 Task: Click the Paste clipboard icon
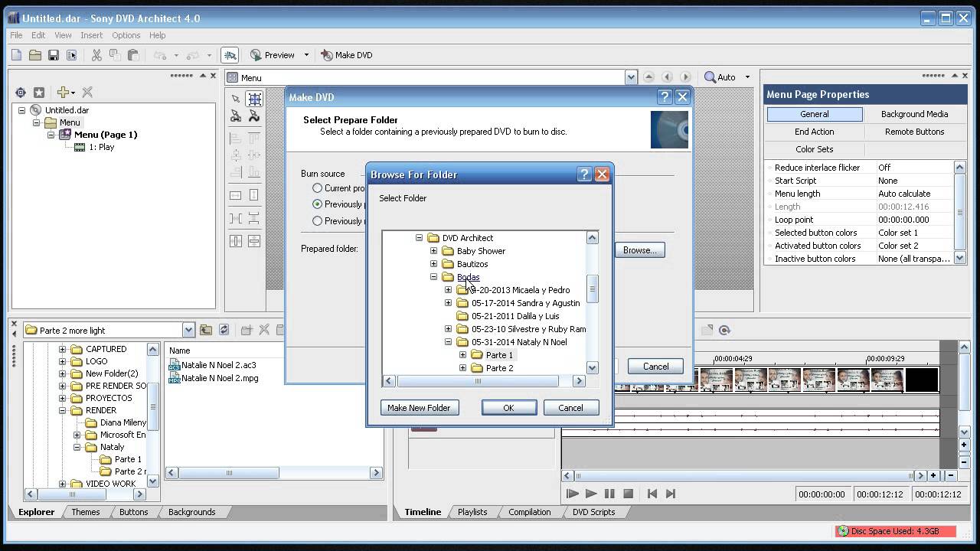(132, 55)
